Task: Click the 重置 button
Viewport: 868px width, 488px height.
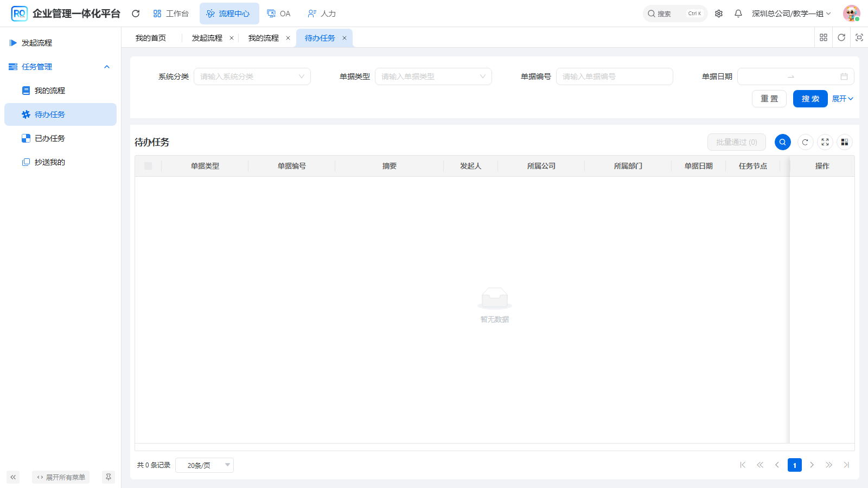Action: point(769,99)
